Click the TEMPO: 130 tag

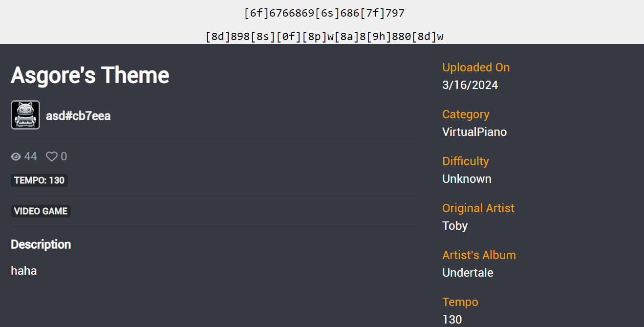coord(39,180)
